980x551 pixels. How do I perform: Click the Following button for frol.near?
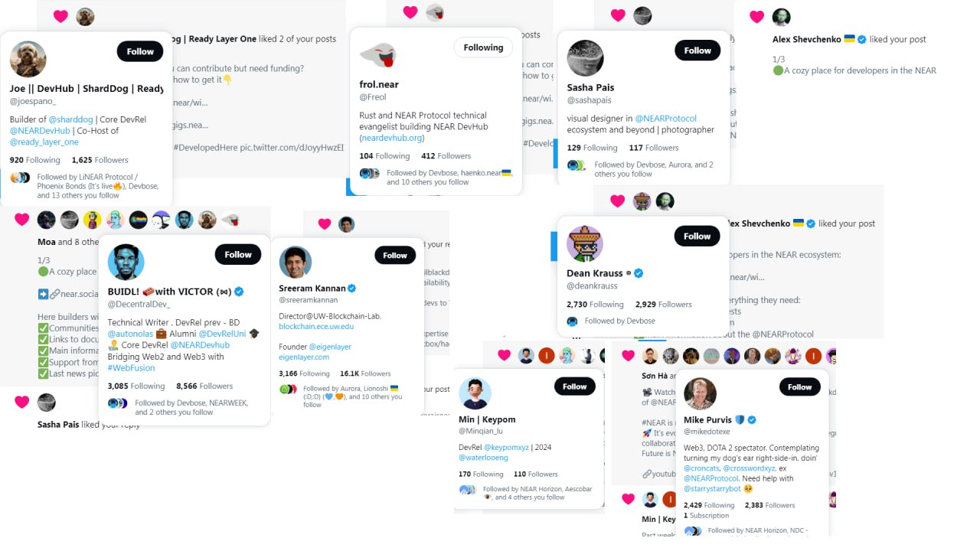click(483, 47)
